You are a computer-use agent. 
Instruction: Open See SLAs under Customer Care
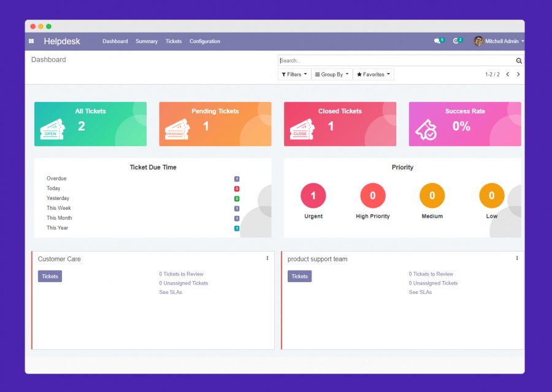click(x=171, y=293)
